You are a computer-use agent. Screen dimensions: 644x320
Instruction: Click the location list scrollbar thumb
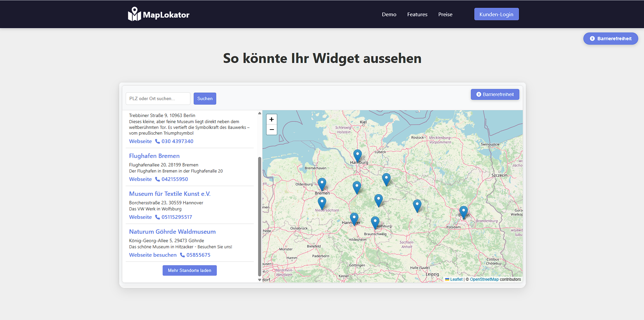[259, 216]
